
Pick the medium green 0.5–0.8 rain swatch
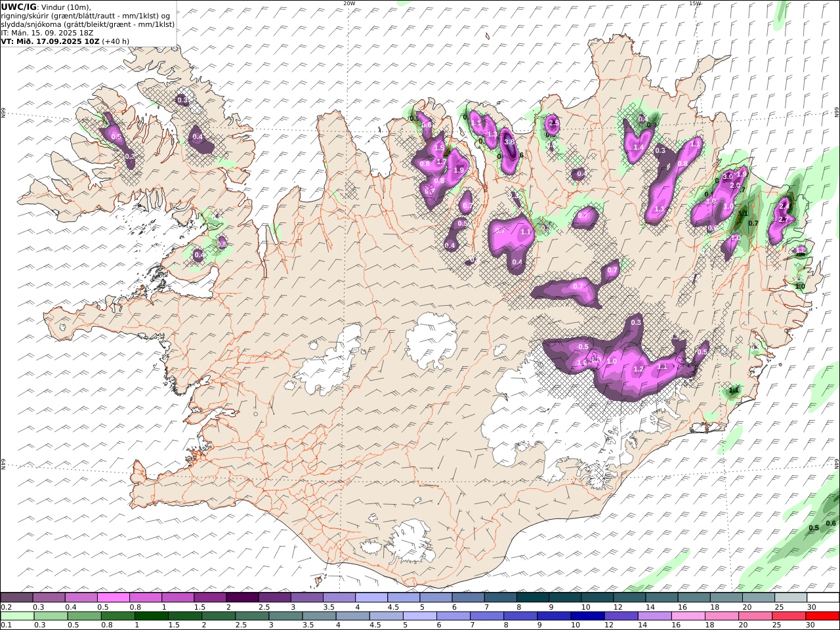click(85, 616)
